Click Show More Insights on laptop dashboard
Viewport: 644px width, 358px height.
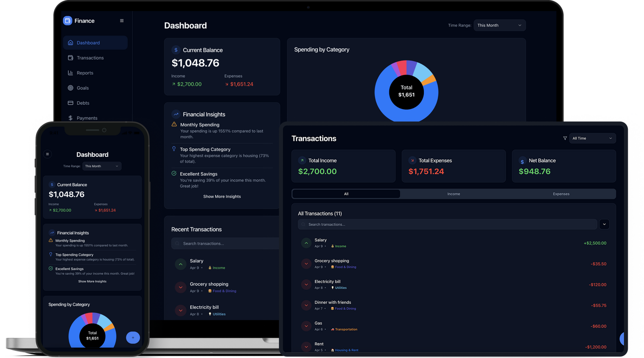point(222,197)
